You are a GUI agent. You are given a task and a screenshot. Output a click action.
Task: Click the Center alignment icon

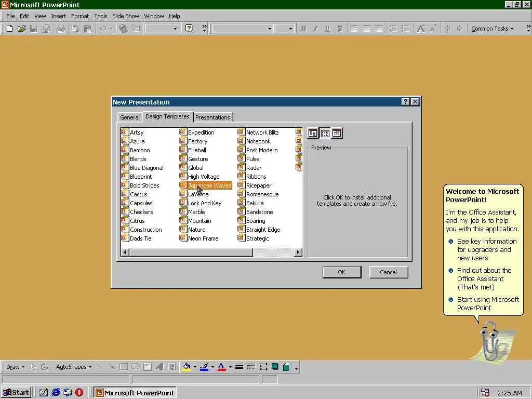tap(366, 29)
